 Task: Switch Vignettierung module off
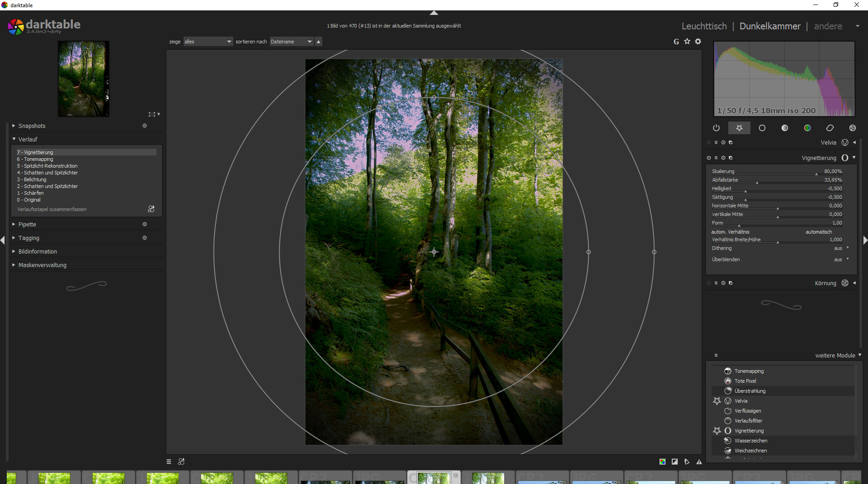tap(709, 158)
